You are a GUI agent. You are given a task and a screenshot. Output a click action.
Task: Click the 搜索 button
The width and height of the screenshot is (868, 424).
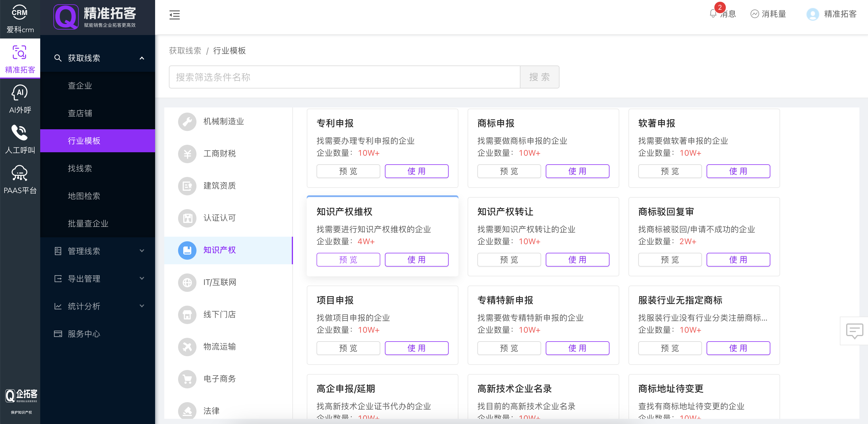pyautogui.click(x=539, y=77)
